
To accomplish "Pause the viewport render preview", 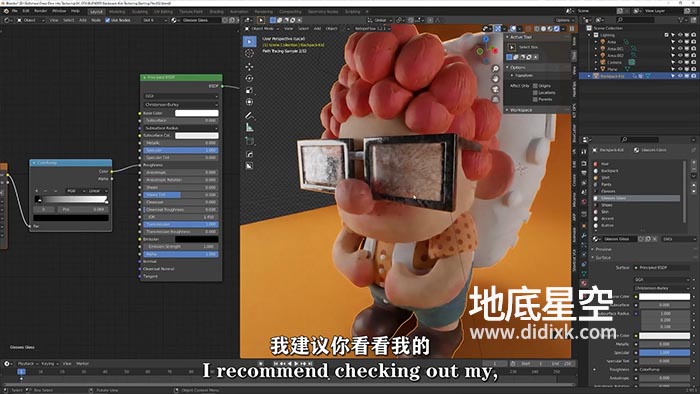I will (x=572, y=29).
